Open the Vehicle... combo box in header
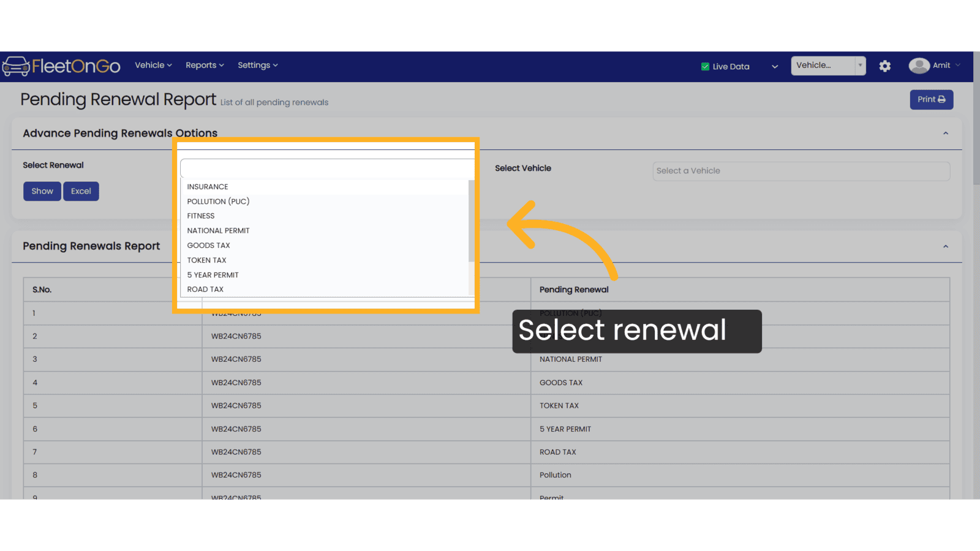980x551 pixels. (828, 66)
